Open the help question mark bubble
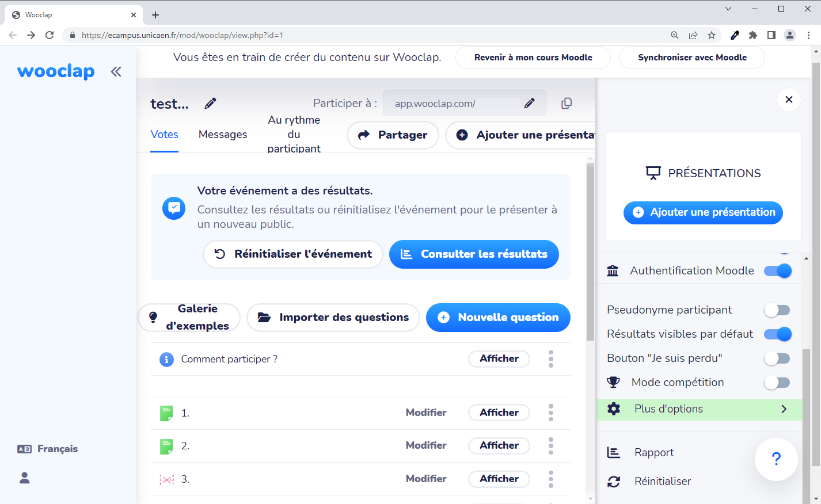 (776, 459)
